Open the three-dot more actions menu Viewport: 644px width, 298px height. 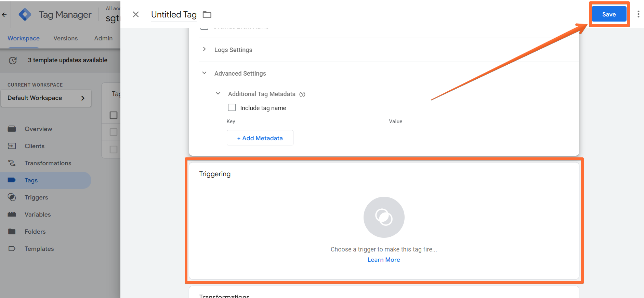[638, 14]
